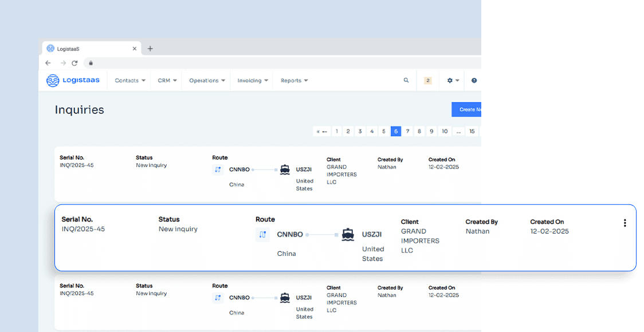The image size is (644, 332).
Task: Open the Reports dropdown
Action: pyautogui.click(x=294, y=81)
